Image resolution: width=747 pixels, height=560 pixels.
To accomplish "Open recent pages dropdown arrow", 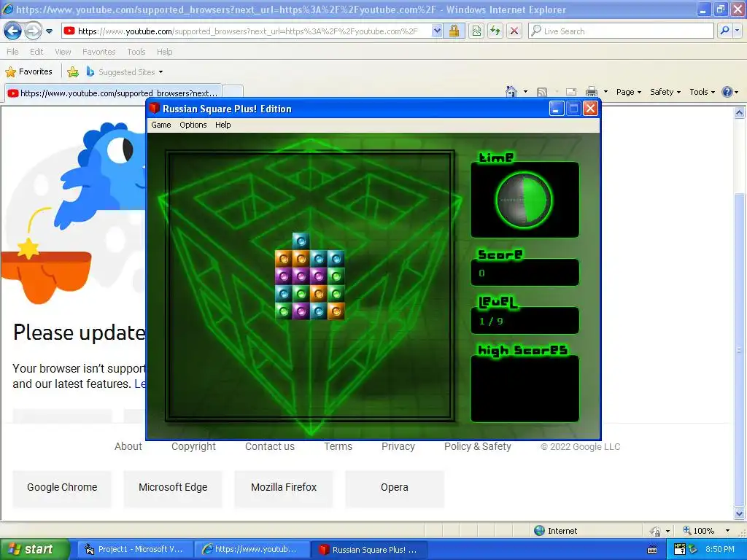I will point(49,31).
